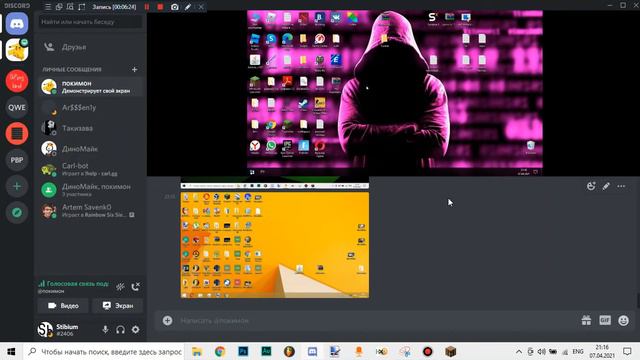The image size is (640, 360).
Task: Close the recorder toolbar with X
Action: [x=201, y=7]
